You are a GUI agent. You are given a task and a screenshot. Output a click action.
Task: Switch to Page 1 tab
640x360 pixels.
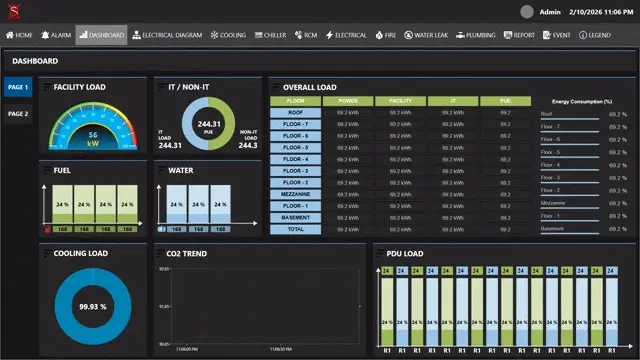point(18,87)
